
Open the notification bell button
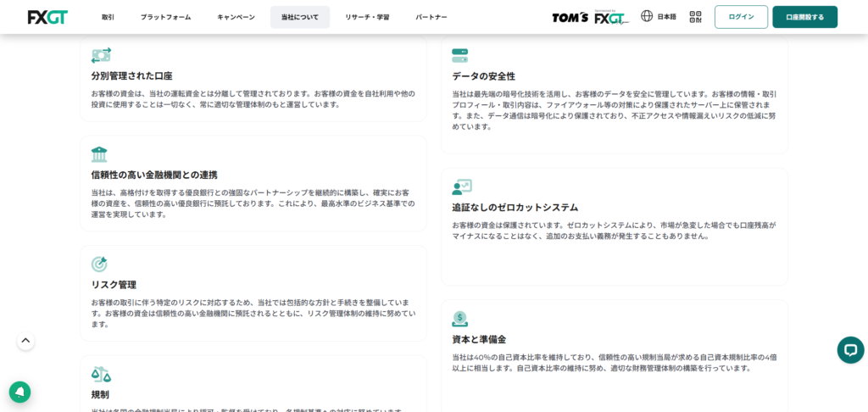20,392
